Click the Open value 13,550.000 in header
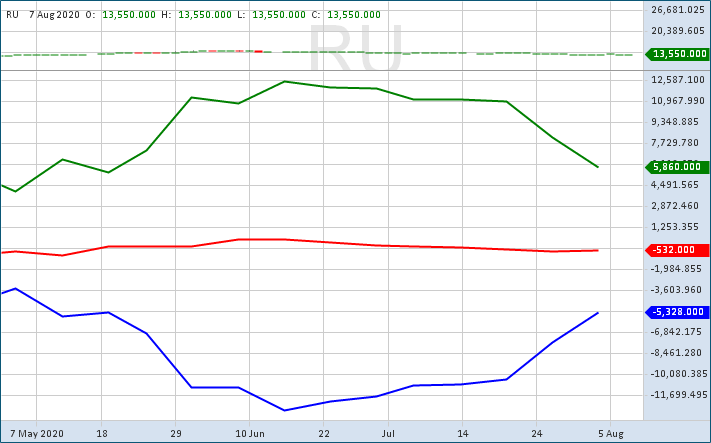 click(x=129, y=15)
